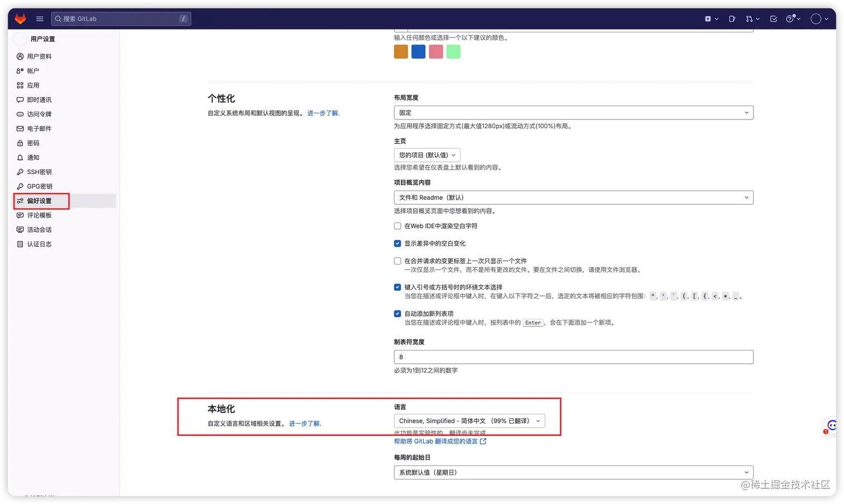Open the 每周的起始日 dropdown
This screenshot has width=844, height=504.
coord(573,472)
